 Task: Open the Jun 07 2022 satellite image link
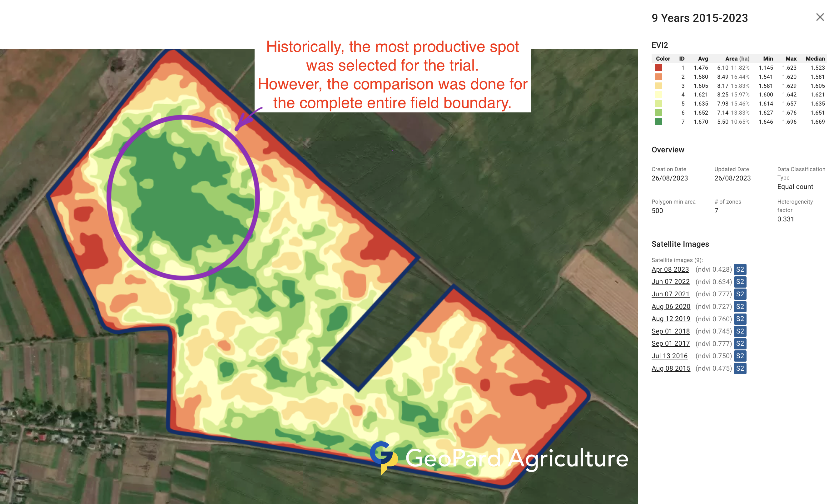click(x=670, y=282)
